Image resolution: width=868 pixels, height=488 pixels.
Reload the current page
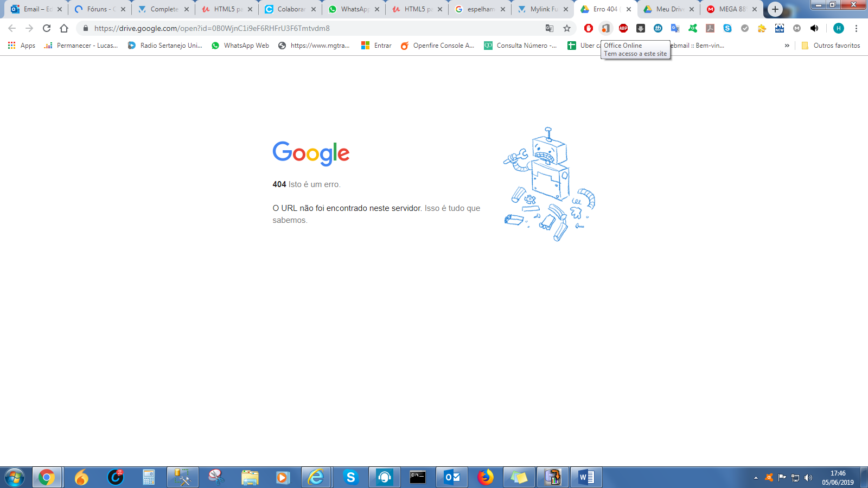pyautogui.click(x=47, y=28)
